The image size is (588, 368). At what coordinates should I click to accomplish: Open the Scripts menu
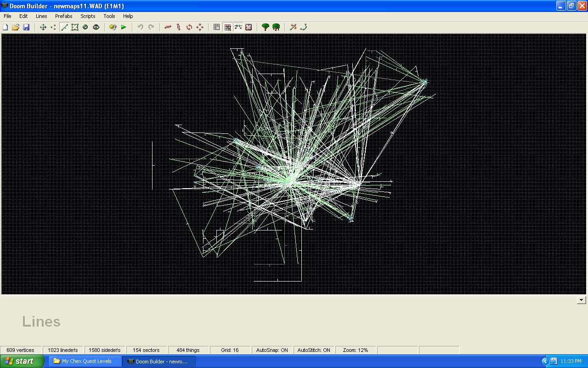coord(87,16)
